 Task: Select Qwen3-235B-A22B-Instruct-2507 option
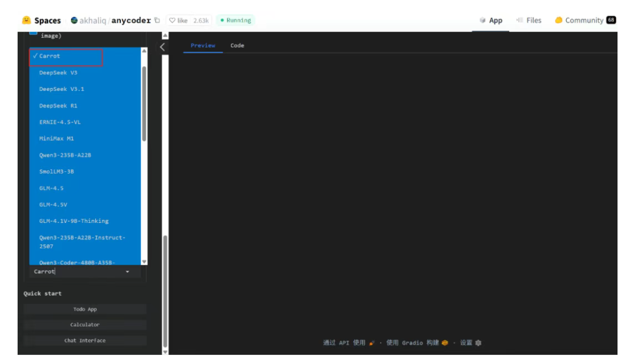(85, 242)
